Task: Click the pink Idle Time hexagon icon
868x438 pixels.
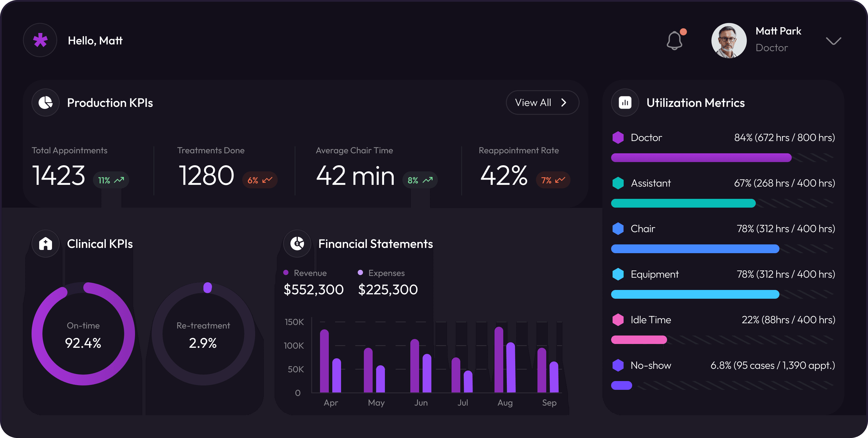Action: [x=618, y=320]
